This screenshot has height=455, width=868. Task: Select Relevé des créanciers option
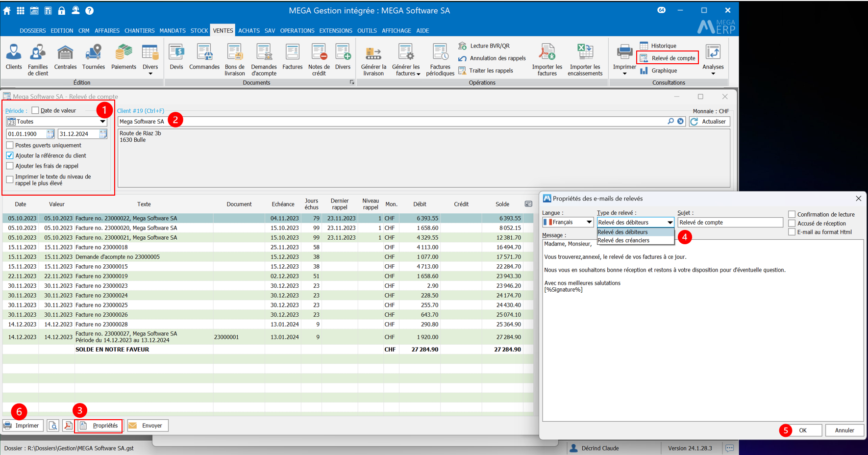(636, 240)
